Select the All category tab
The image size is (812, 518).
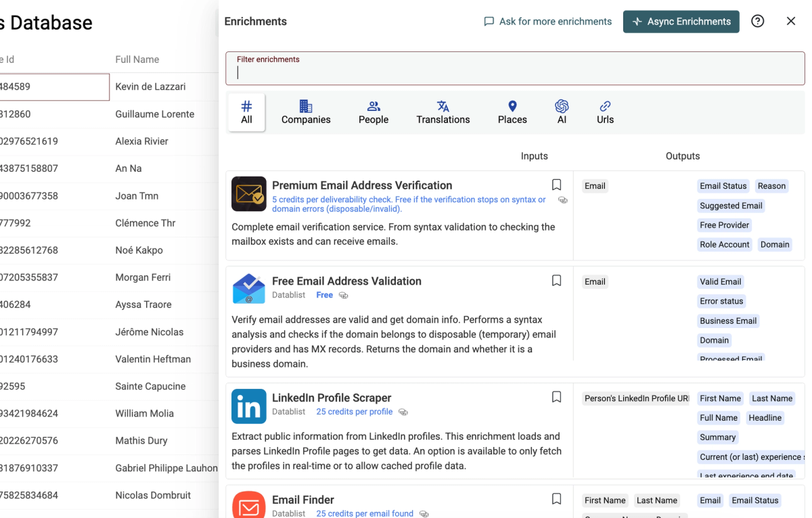coord(246,112)
